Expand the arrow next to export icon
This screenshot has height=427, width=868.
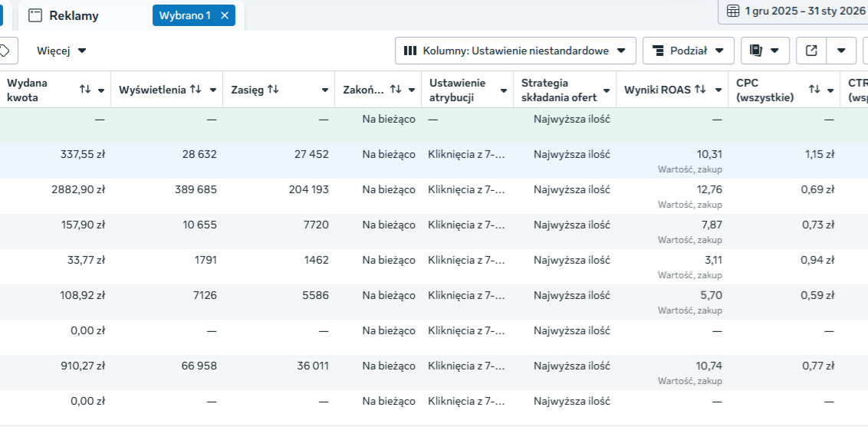(841, 51)
